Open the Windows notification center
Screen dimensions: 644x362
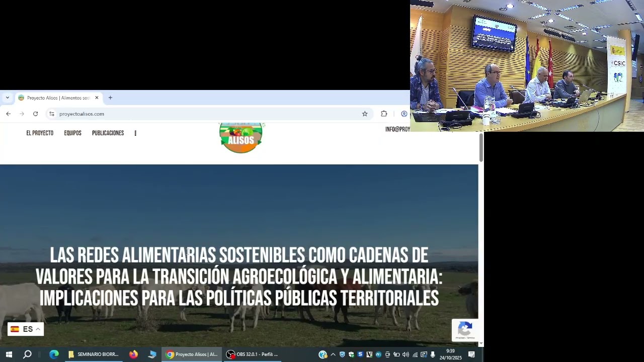pyautogui.click(x=471, y=354)
